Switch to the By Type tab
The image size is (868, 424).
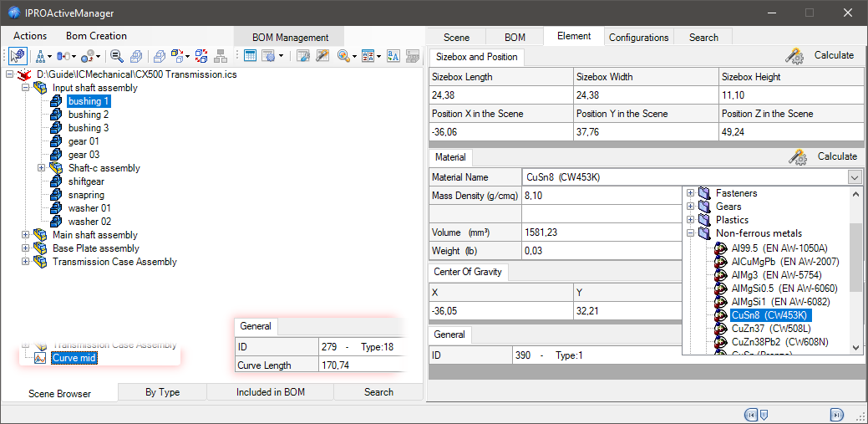[x=162, y=391]
